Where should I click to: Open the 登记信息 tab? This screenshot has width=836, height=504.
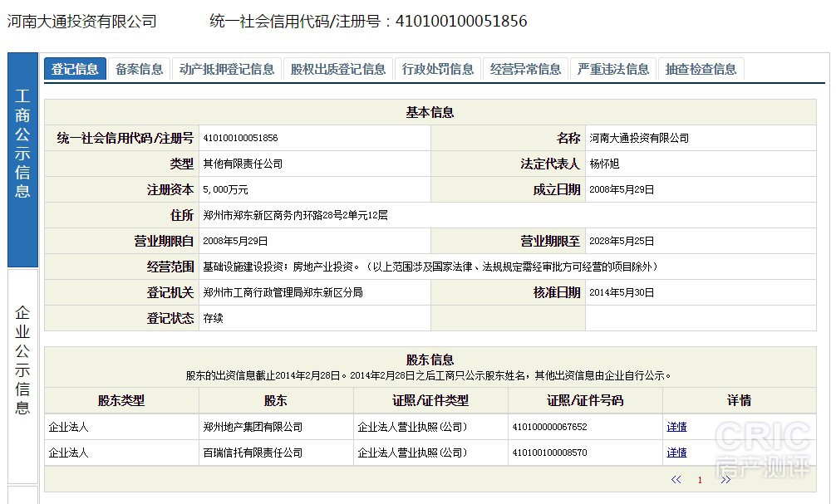click(x=75, y=69)
